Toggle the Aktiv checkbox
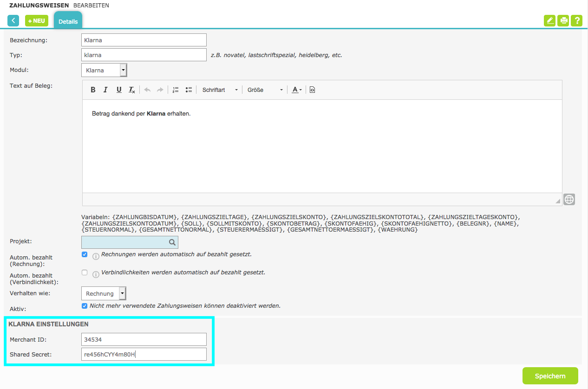The height and width of the screenshot is (389, 588). click(85, 306)
